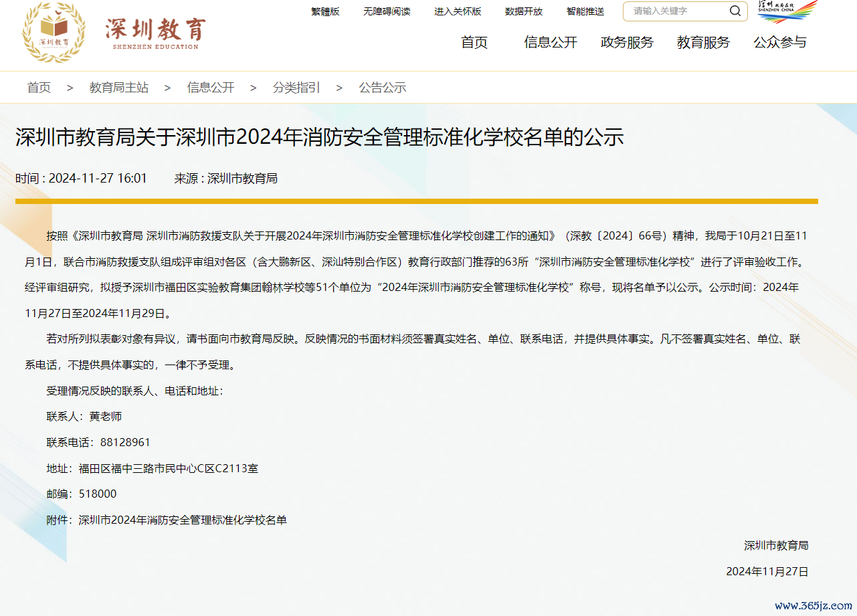Go to 首页 in main navigation
Screen dimensions: 857x616
tap(474, 42)
